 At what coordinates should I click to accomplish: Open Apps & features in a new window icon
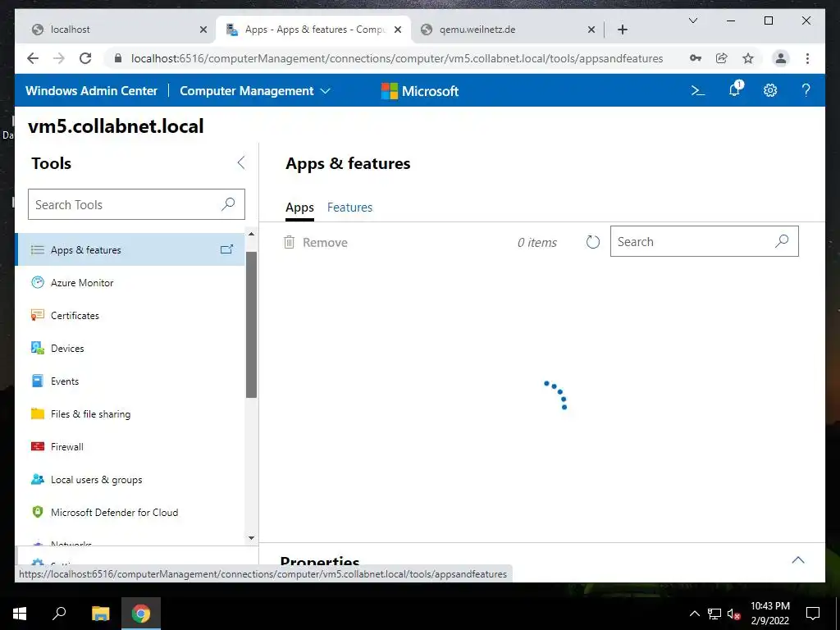click(x=227, y=249)
